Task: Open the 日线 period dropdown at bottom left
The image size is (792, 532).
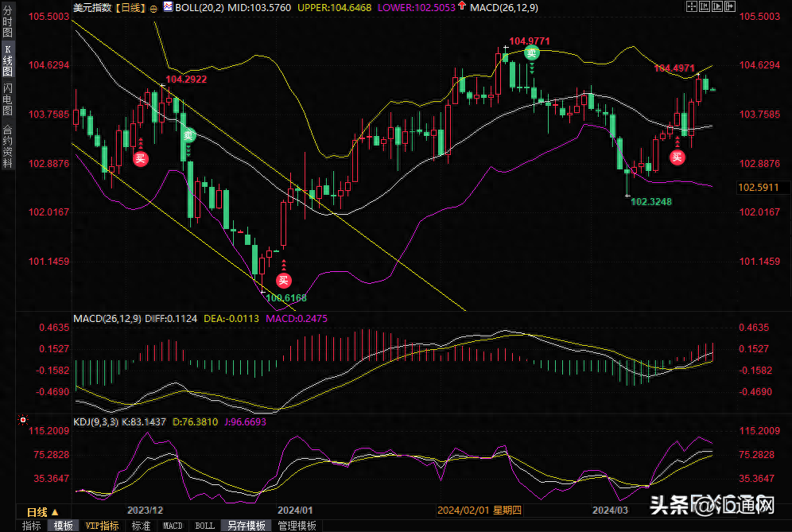Action: (42, 511)
